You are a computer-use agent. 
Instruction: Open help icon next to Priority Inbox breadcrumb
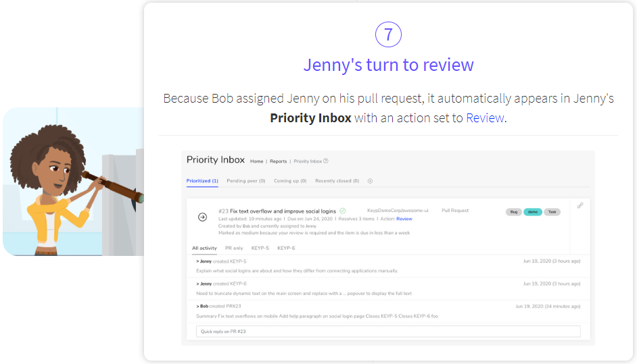tap(326, 161)
